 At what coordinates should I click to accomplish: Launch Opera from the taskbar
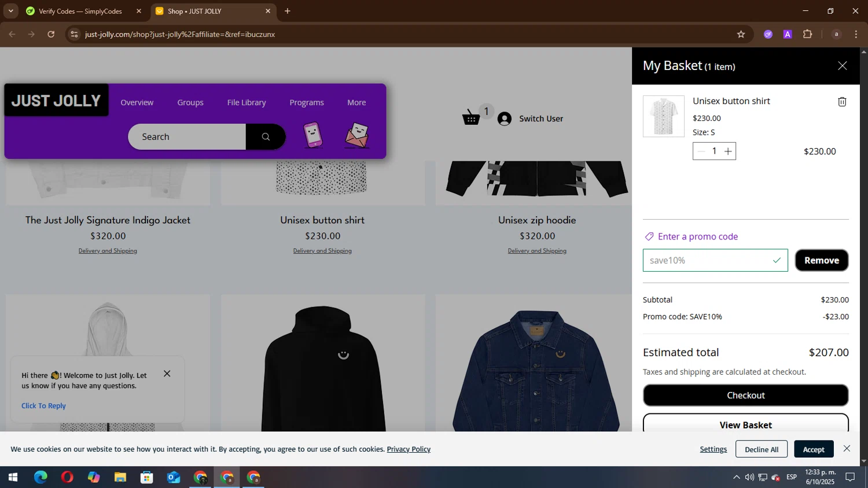67,478
